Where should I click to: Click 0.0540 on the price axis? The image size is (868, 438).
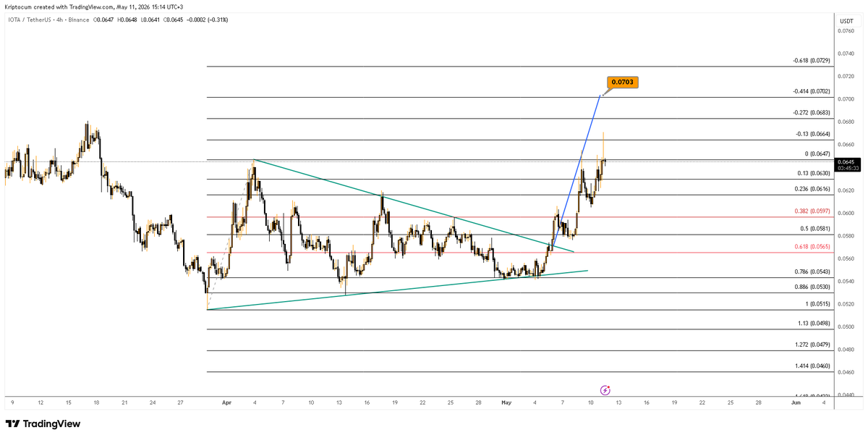coord(846,282)
